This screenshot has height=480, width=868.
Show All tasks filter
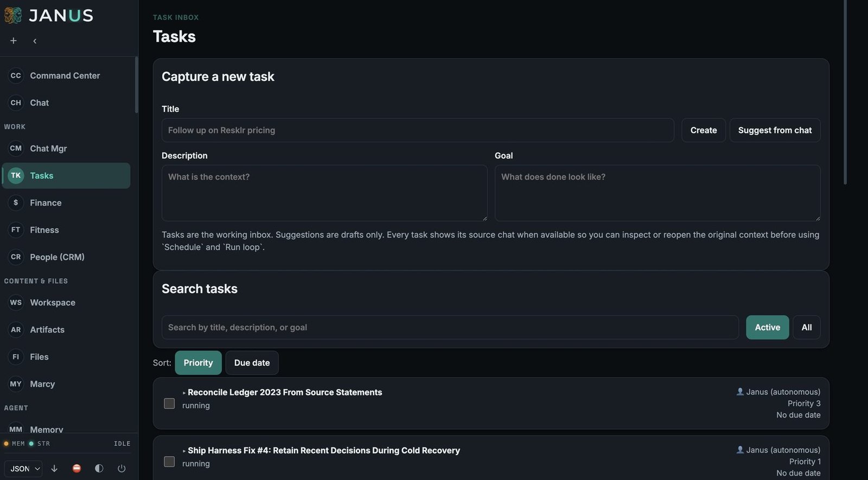pyautogui.click(x=806, y=327)
